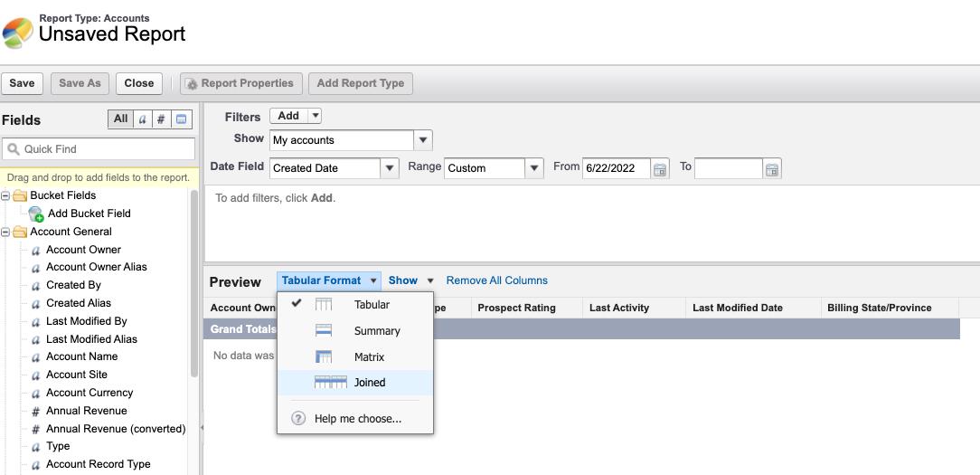
Task: Click the Help me choose question icon
Action: pyautogui.click(x=299, y=419)
